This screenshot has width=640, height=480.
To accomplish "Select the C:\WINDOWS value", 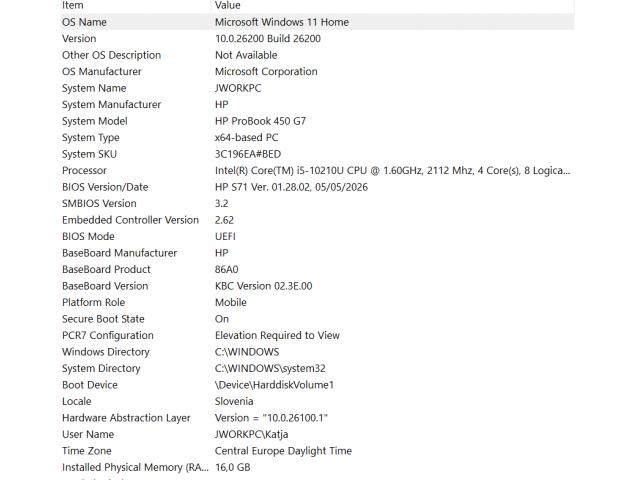I will click(247, 352).
